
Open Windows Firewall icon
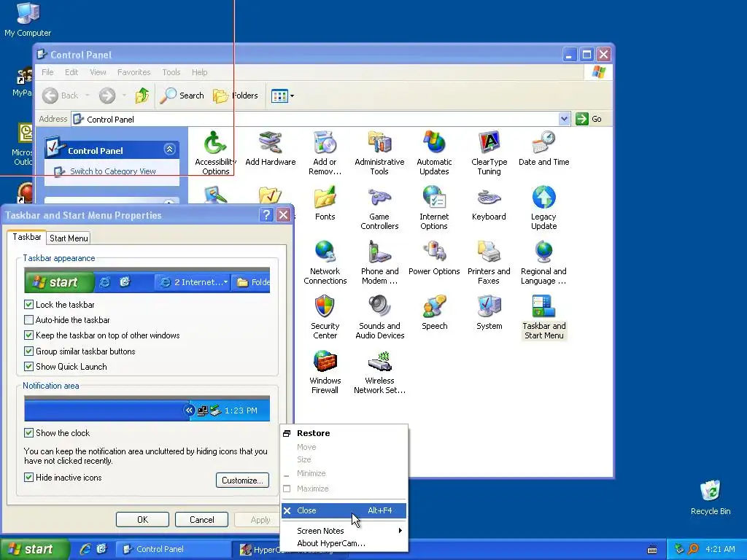(x=325, y=372)
